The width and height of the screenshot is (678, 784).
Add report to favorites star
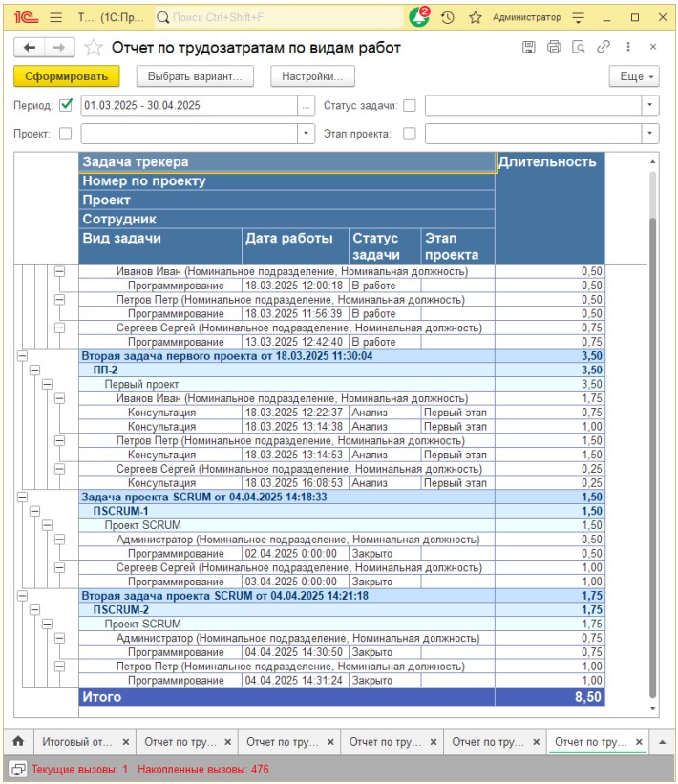(94, 48)
